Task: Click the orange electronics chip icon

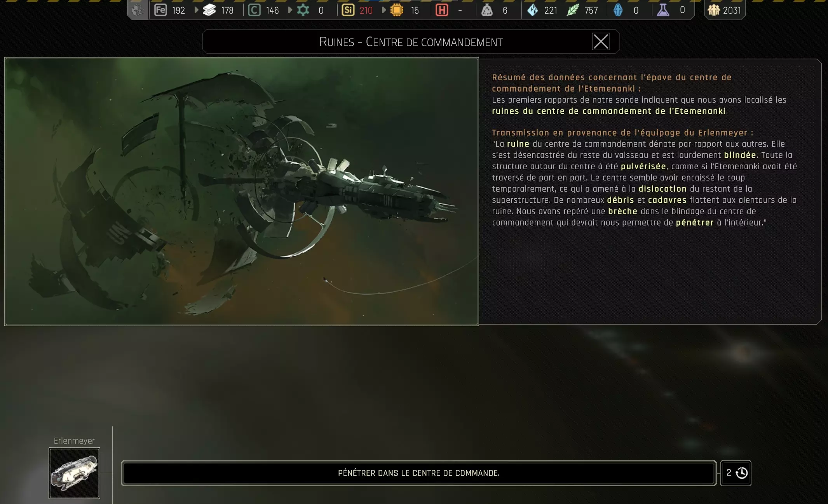Action: pos(397,10)
